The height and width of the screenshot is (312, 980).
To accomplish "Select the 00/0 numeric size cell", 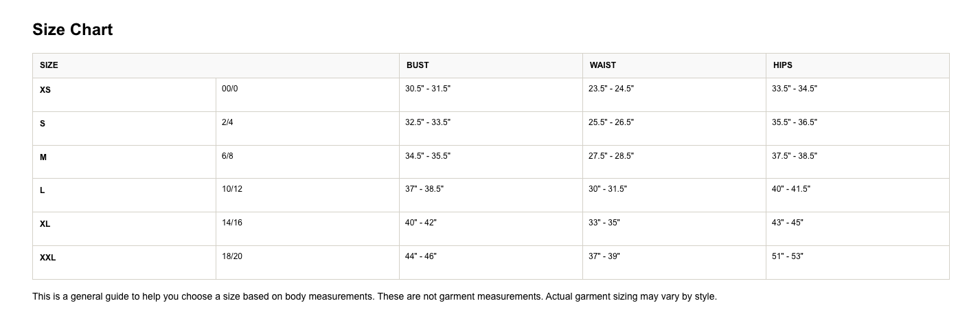I will click(229, 89).
